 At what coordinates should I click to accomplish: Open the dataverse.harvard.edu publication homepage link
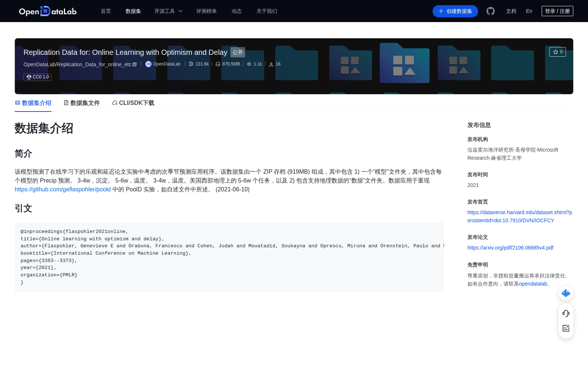pyautogui.click(x=520, y=216)
